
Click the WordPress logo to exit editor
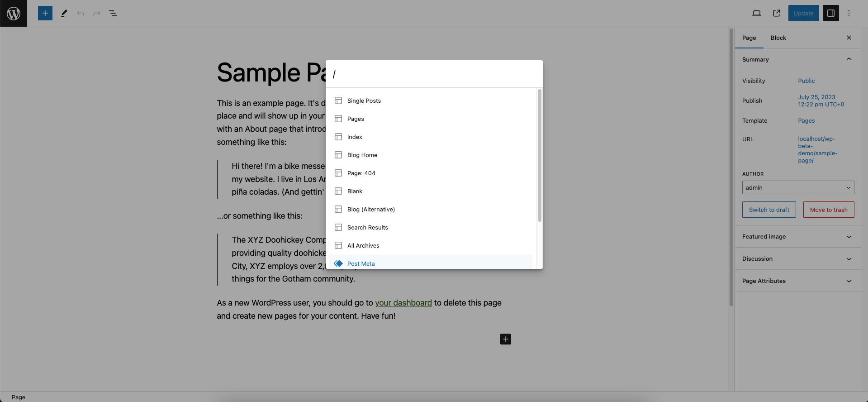(14, 14)
